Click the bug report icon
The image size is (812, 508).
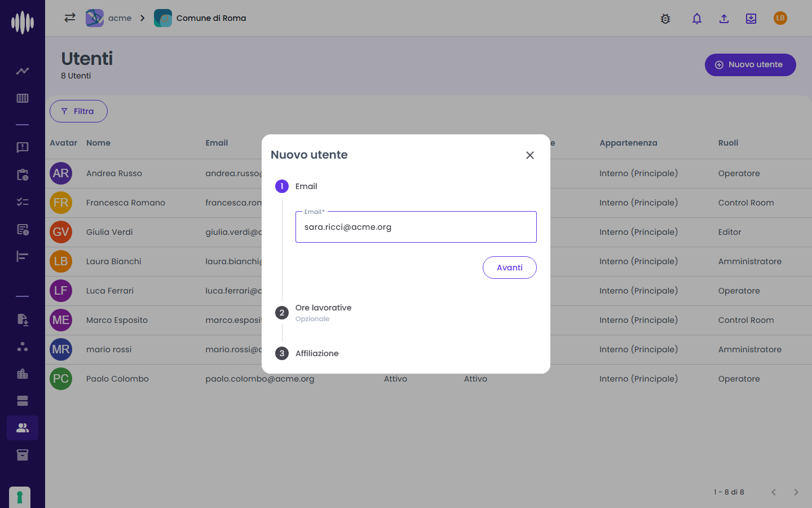click(665, 19)
